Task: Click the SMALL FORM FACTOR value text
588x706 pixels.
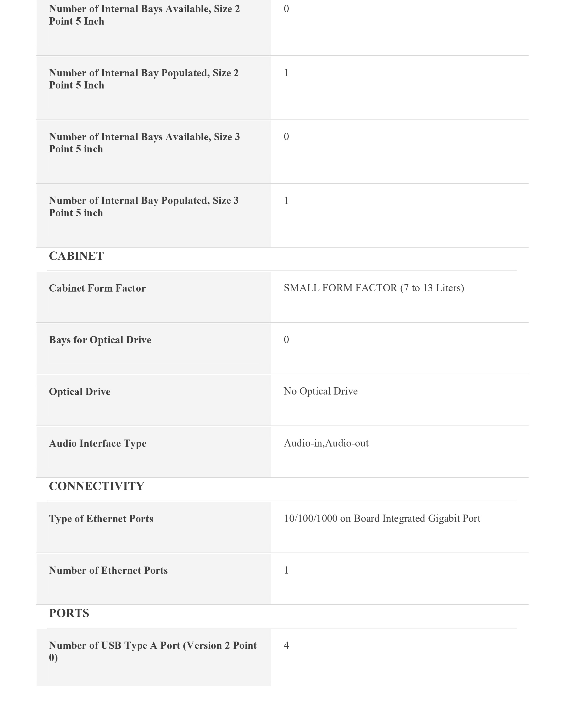Action: pyautogui.click(x=374, y=288)
